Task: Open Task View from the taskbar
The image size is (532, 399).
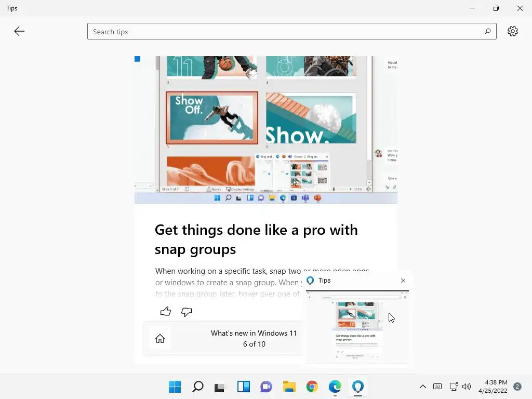Action: pos(220,387)
